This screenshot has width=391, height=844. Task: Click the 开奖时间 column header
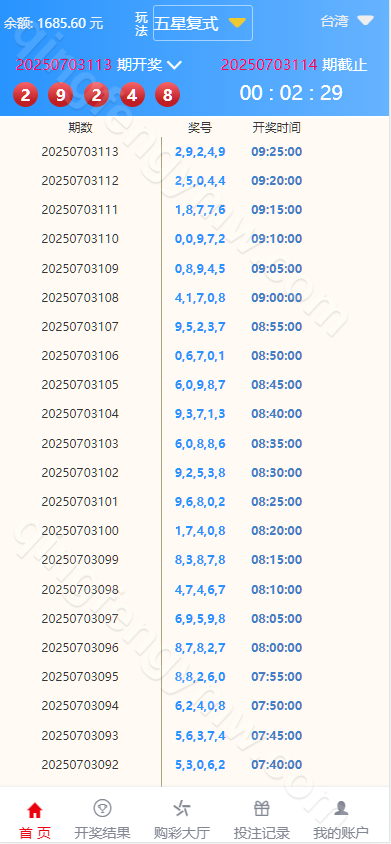click(276, 128)
